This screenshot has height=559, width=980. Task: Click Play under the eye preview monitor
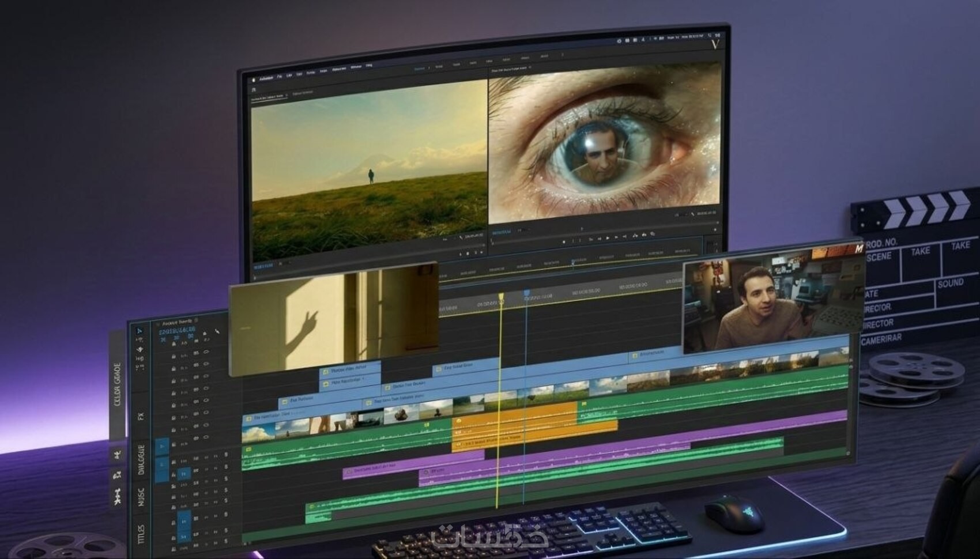tap(607, 237)
